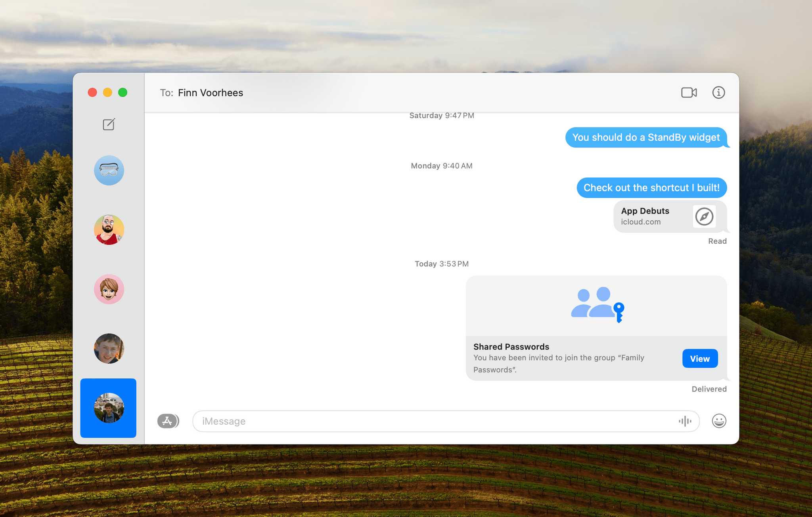812x517 pixels.
Task: Click the conversation details info icon
Action: [x=720, y=92]
